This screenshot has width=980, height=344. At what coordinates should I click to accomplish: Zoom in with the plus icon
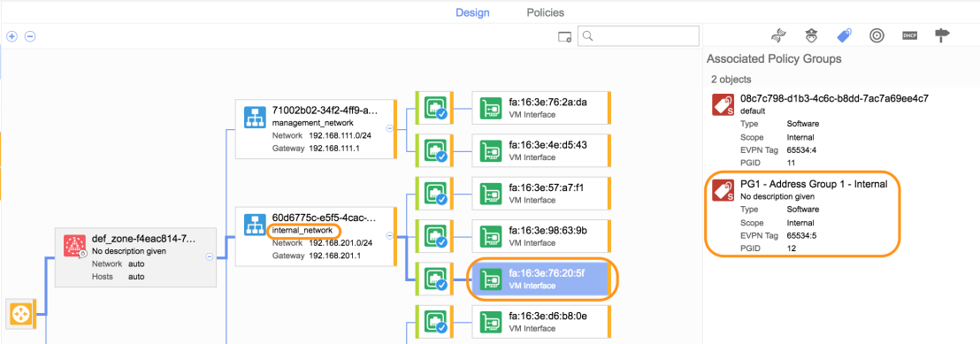pyautogui.click(x=11, y=36)
